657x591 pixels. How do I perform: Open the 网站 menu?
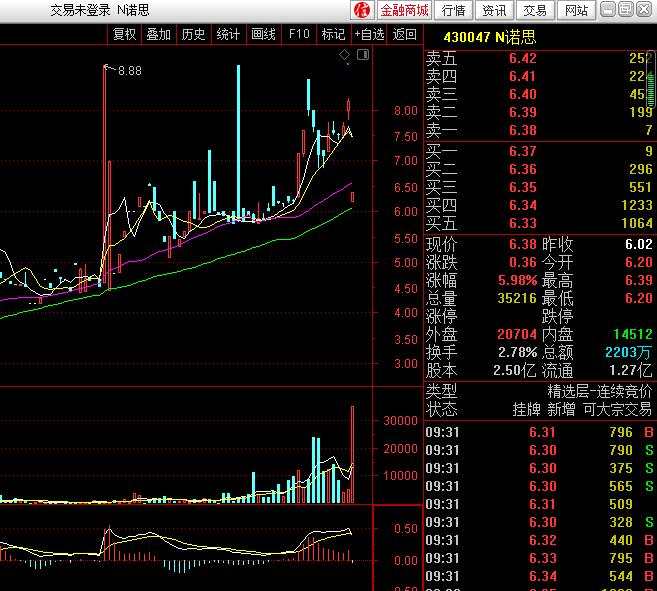576,10
